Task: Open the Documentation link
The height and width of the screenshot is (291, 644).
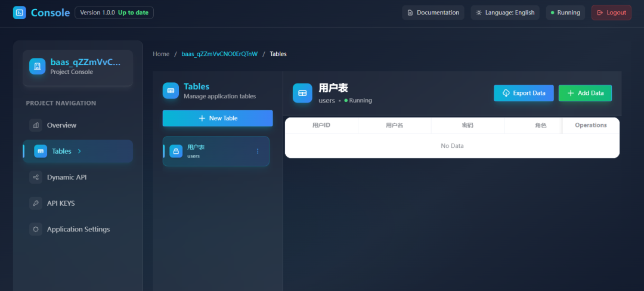Action: [x=434, y=13]
